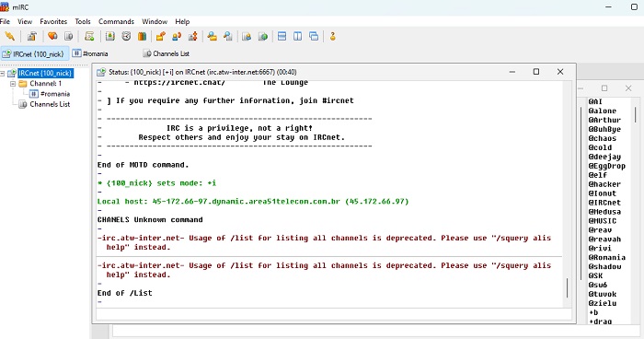Viewport: 644px width, 339px height.
Task: Tile windows vertically via toolbar icon
Action: tap(298, 36)
